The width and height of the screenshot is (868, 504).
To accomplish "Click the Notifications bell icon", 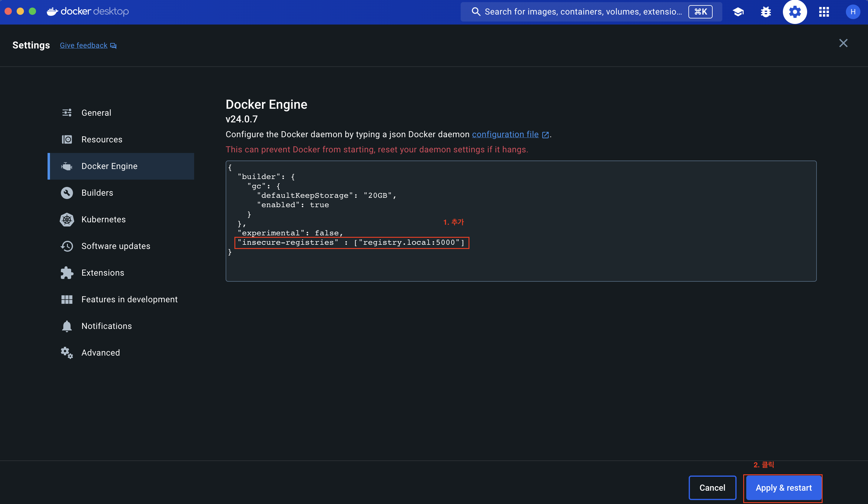I will pyautogui.click(x=67, y=326).
